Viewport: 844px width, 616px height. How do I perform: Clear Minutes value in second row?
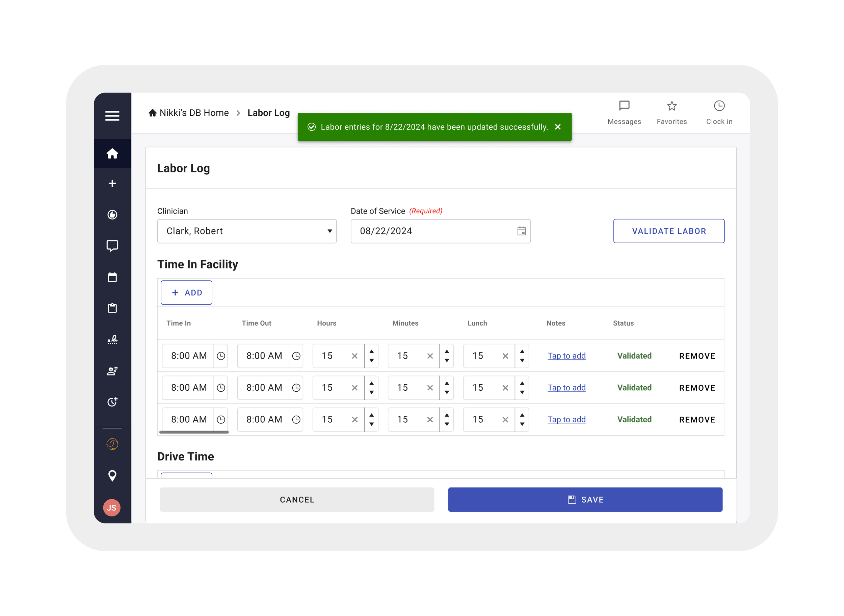429,388
